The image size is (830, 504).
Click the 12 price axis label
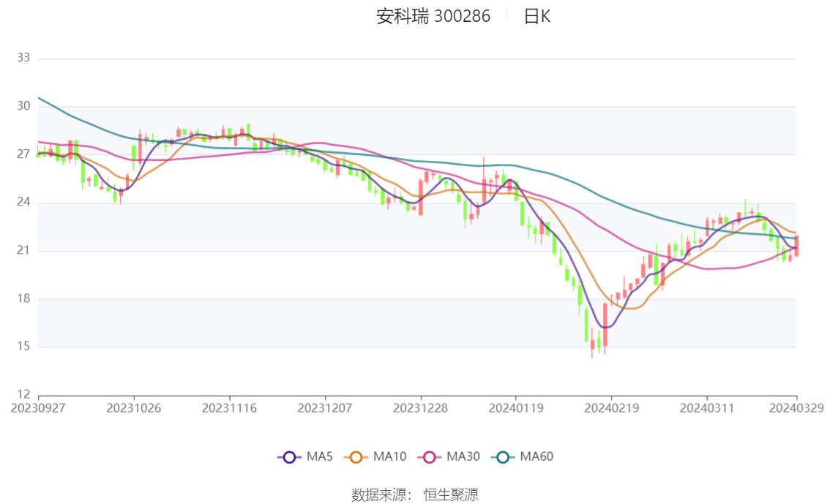click(23, 394)
